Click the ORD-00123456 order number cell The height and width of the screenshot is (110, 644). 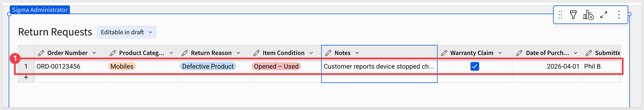[58, 66]
